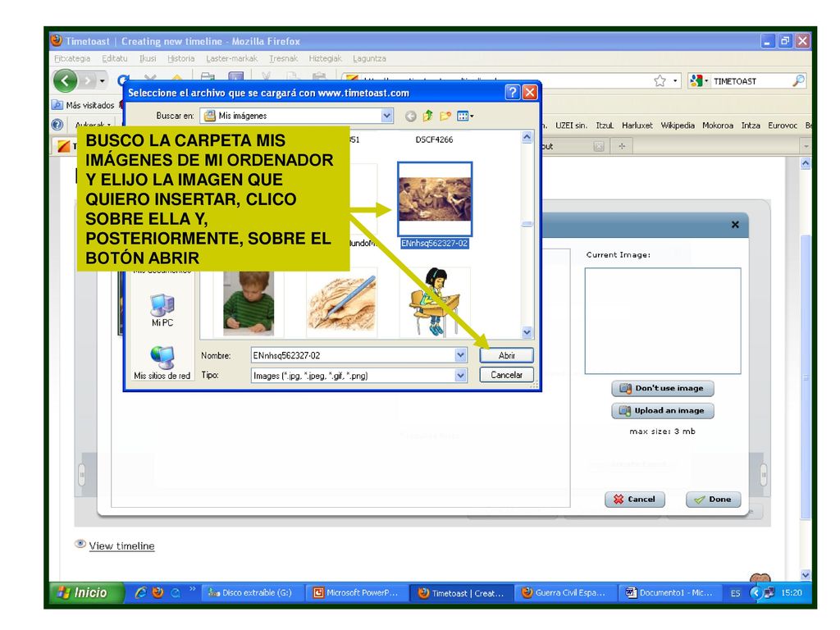Go up one folder level in file dialog
The height and width of the screenshot is (630, 840).
pyautogui.click(x=427, y=116)
